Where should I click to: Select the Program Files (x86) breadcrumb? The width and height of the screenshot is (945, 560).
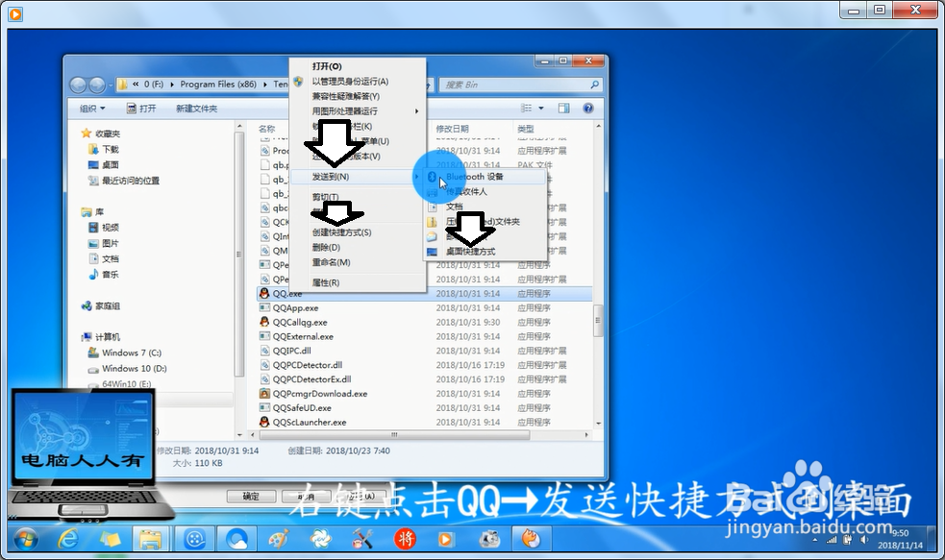[x=218, y=85]
